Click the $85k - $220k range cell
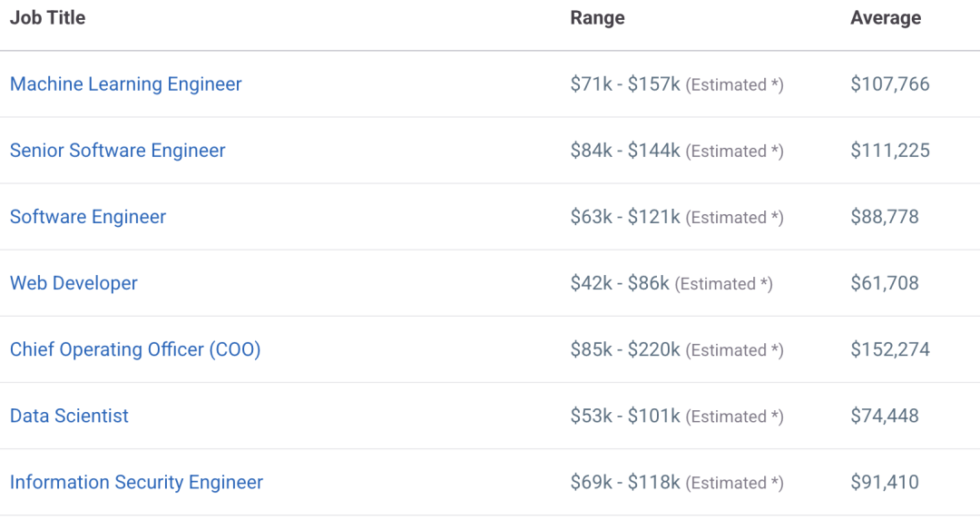 [x=625, y=349]
